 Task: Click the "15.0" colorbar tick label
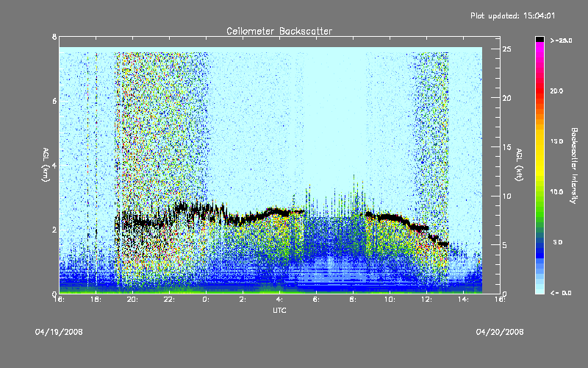(556, 141)
